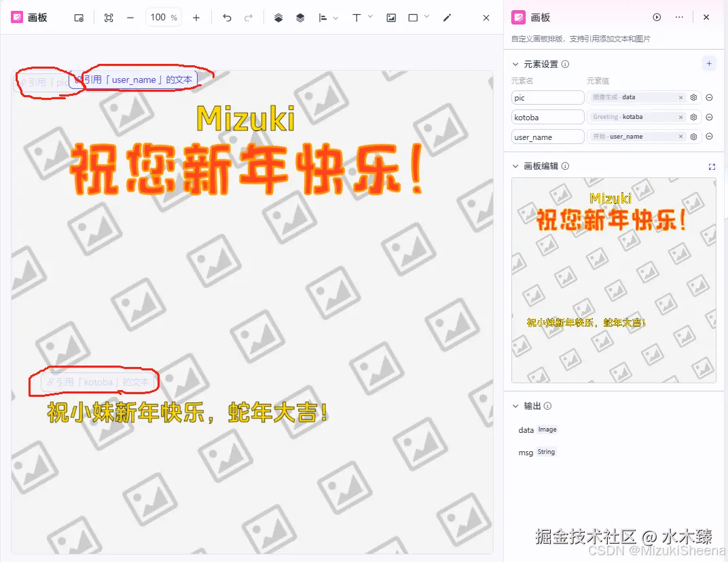Select 祝小妹新年快乐 text on main canvas
728x562 pixels.
tap(187, 412)
